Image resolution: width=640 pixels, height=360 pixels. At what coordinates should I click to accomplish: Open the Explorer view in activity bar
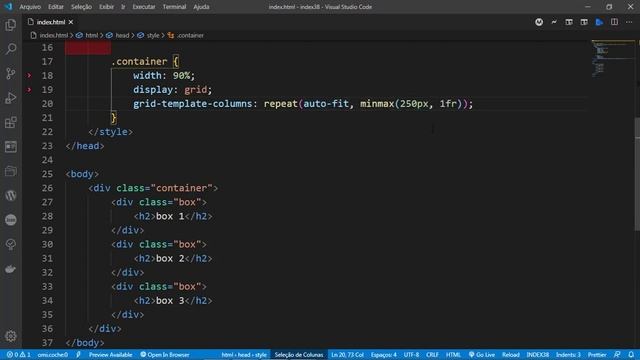coord(11,25)
